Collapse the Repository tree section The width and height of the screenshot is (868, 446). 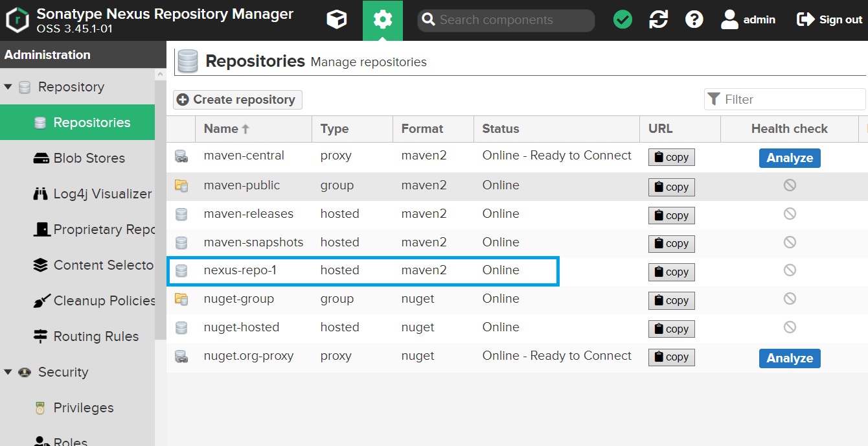click(x=8, y=87)
